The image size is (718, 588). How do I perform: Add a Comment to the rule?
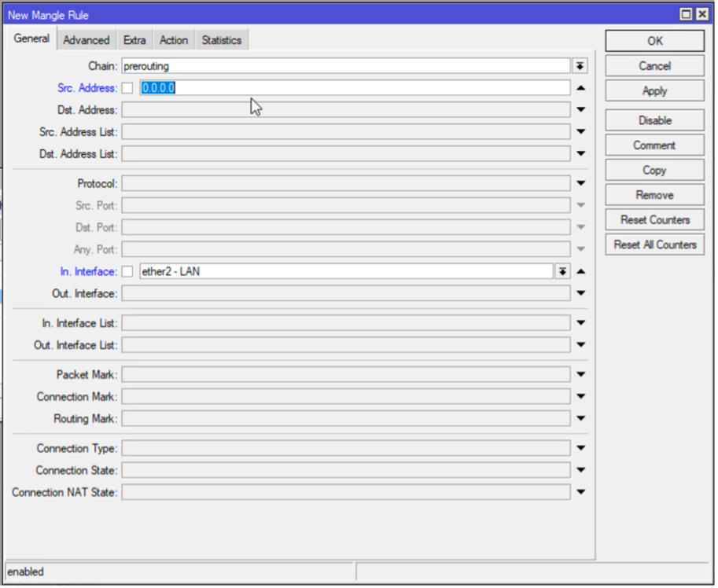click(654, 145)
